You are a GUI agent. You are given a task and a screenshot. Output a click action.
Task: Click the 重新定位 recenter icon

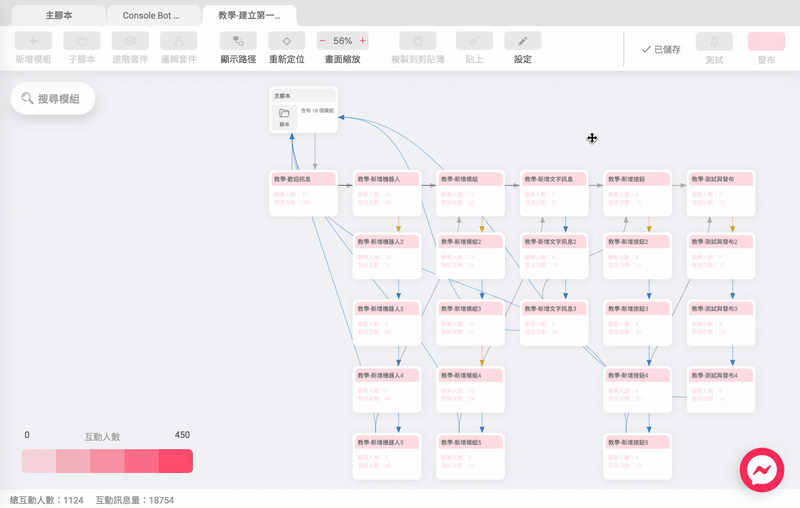click(x=287, y=41)
